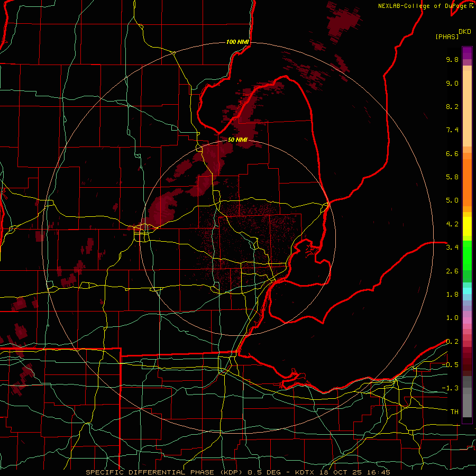The image size is (476, 476).
Task: Click the 100 NMI range ring label
Action: tap(237, 42)
